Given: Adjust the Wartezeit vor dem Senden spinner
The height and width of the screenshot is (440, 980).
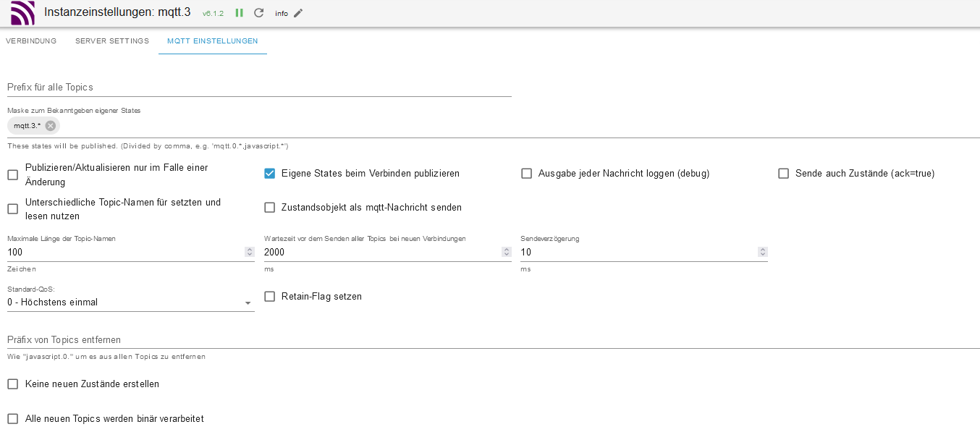Looking at the screenshot, I should 507,252.
